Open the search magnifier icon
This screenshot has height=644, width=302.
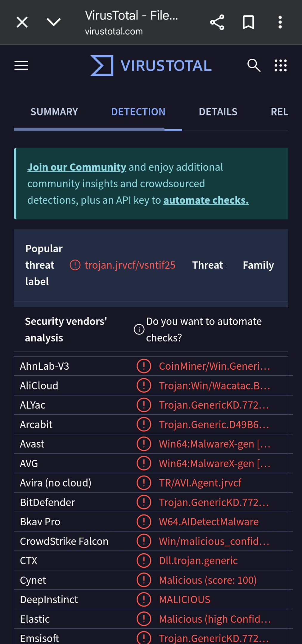[x=254, y=65]
